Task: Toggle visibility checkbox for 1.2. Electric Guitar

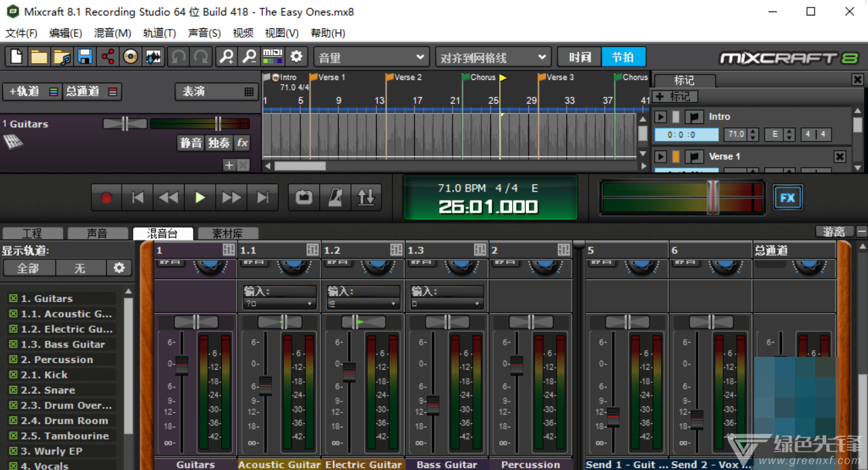Action: pos(13,329)
